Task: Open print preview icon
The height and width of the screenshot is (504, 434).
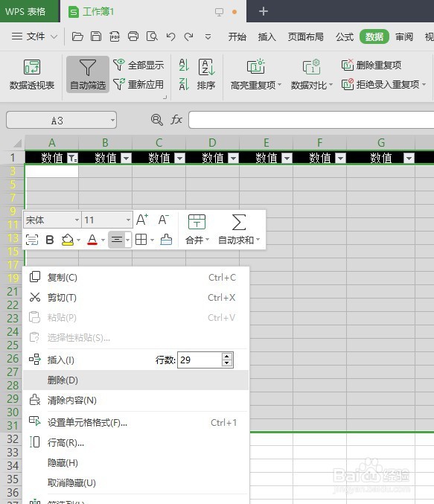Action: (152, 36)
